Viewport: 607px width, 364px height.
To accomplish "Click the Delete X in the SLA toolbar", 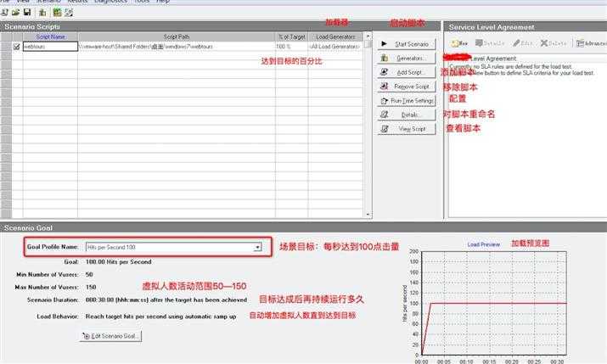I will click(x=554, y=43).
